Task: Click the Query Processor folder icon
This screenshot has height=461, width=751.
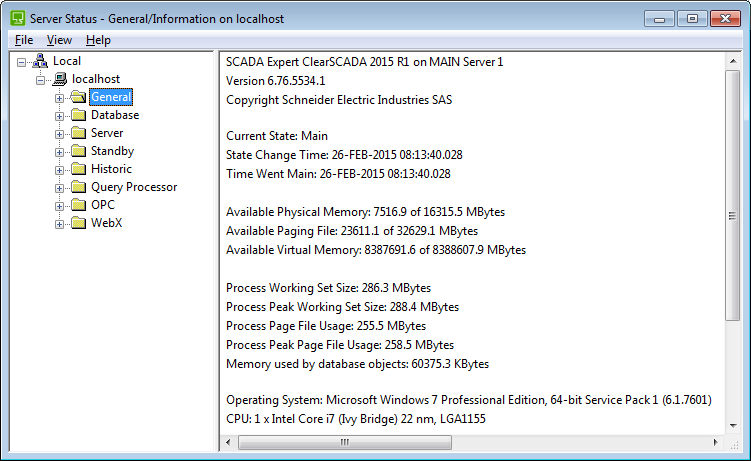Action: click(79, 187)
